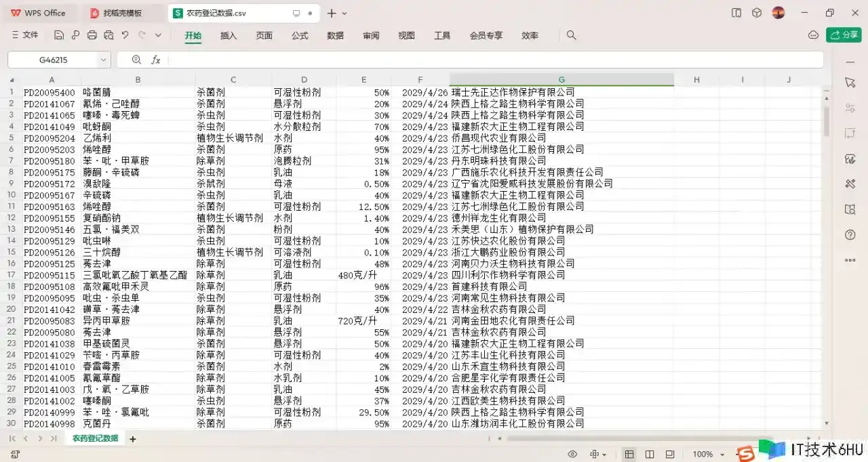Screen dimensions: 868x462
Task: Click the green 分享 share button
Action: click(844, 35)
